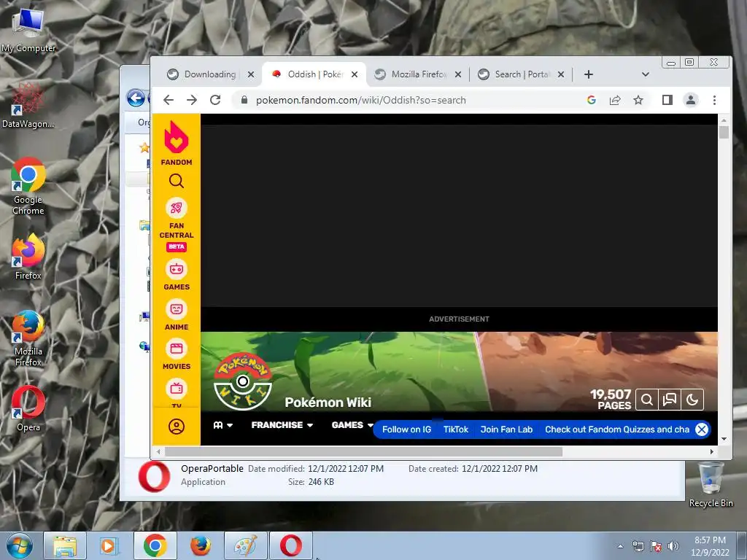Screen dimensions: 747x560
Task: View site lock information icon
Action: click(x=244, y=100)
